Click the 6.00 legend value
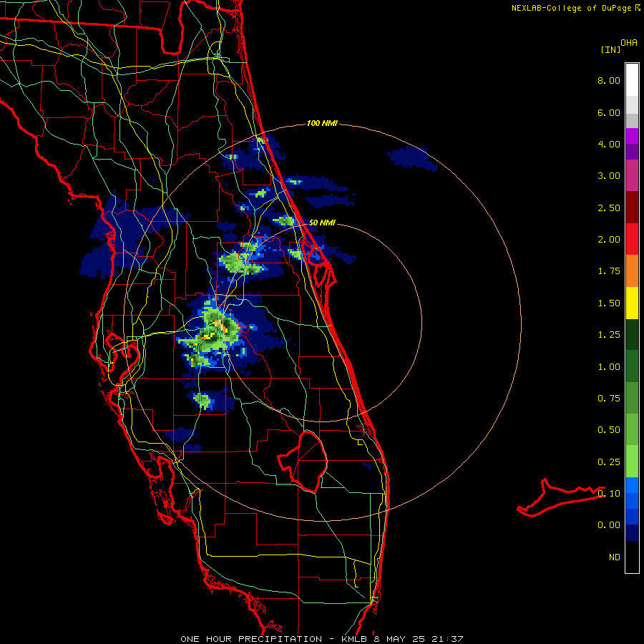The height and width of the screenshot is (644, 644). click(x=609, y=112)
